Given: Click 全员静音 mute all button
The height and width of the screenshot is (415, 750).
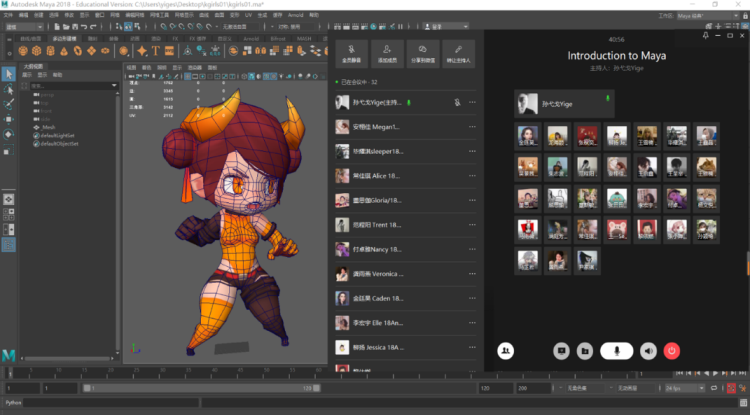Looking at the screenshot, I should point(352,54).
